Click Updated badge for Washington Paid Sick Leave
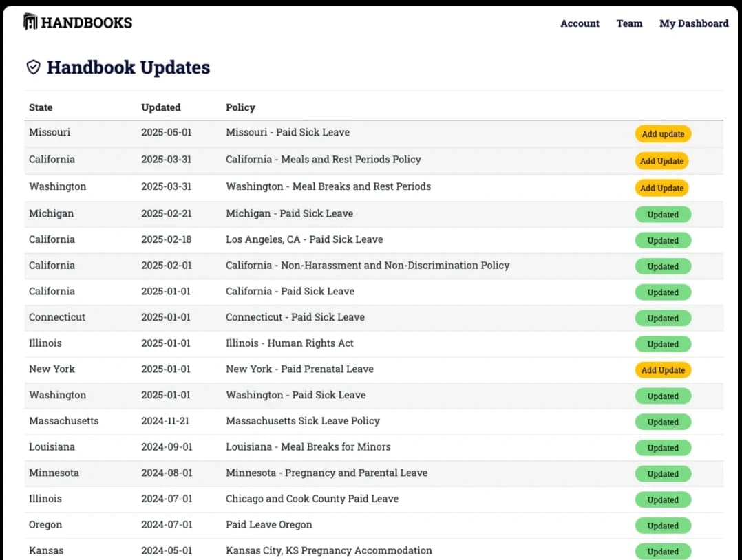742x560 pixels. click(663, 396)
